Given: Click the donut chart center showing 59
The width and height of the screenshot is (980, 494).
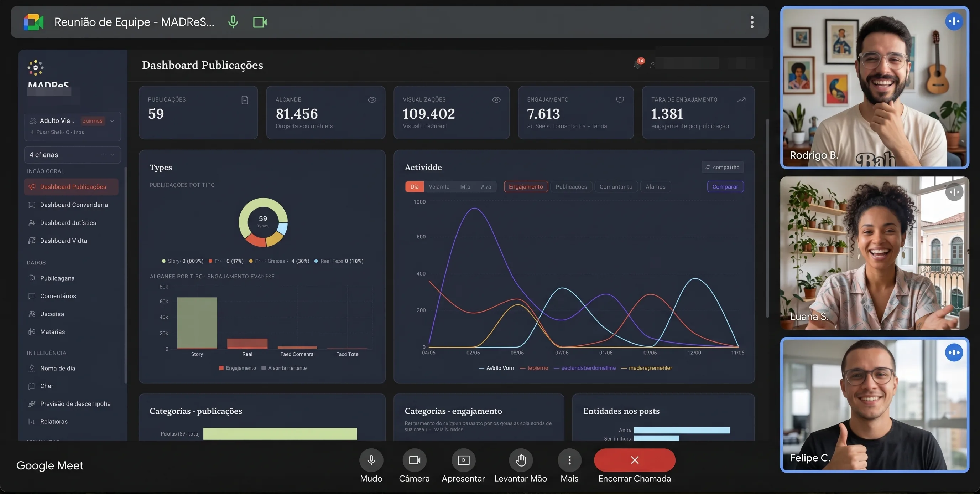Looking at the screenshot, I should 263,221.
